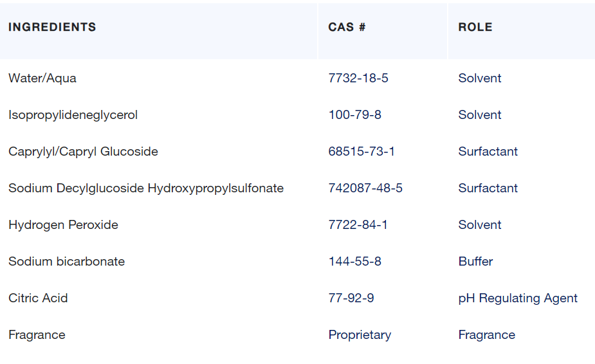
Task: Click CAS link 68515-73-1
Action: [362, 152]
